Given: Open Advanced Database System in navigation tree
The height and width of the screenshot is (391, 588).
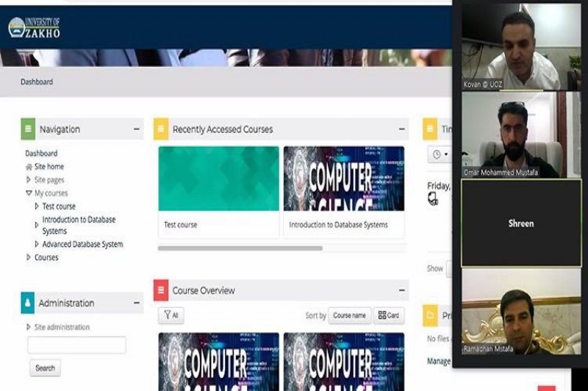Looking at the screenshot, I should tap(82, 244).
